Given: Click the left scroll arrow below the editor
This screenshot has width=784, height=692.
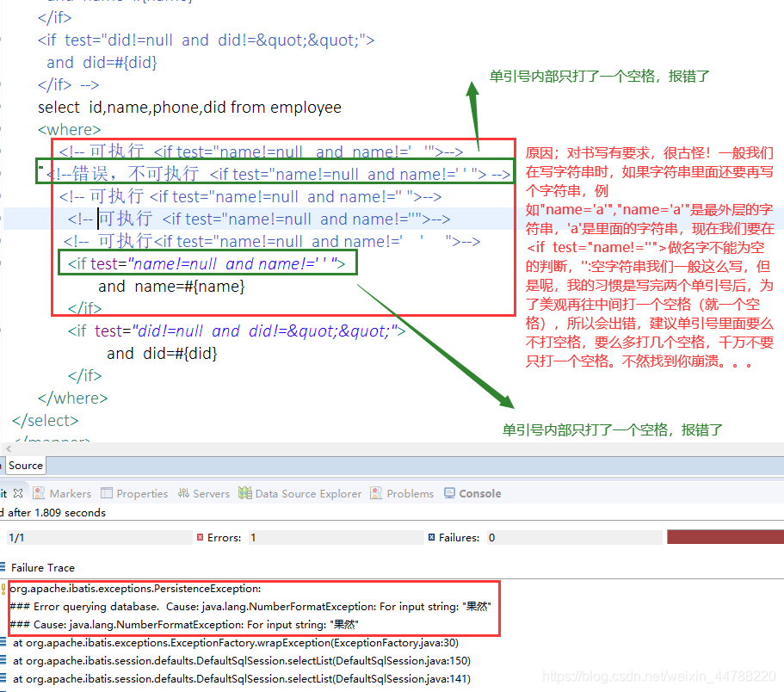Looking at the screenshot, I should [7, 448].
